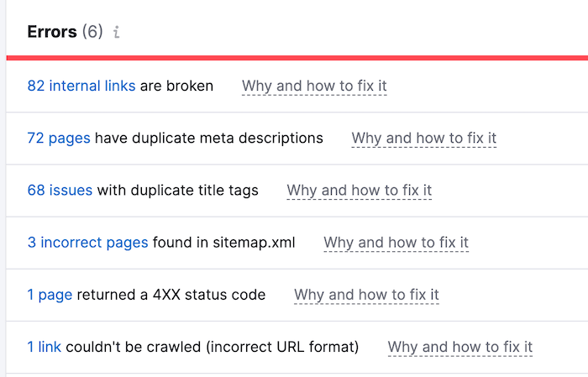Viewport: 588px width, 377px height.
Task: Open the 72 pages link
Action: pyautogui.click(x=59, y=138)
